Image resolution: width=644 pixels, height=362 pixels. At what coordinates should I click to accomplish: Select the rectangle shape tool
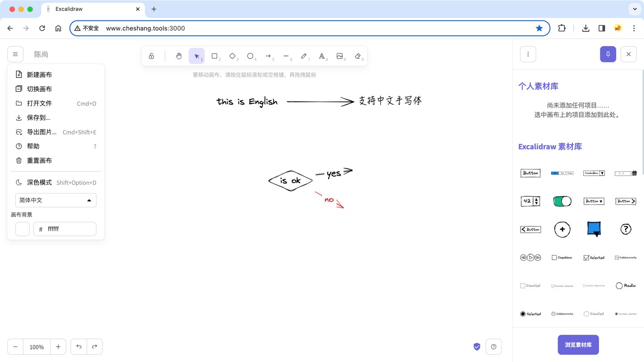point(215,56)
